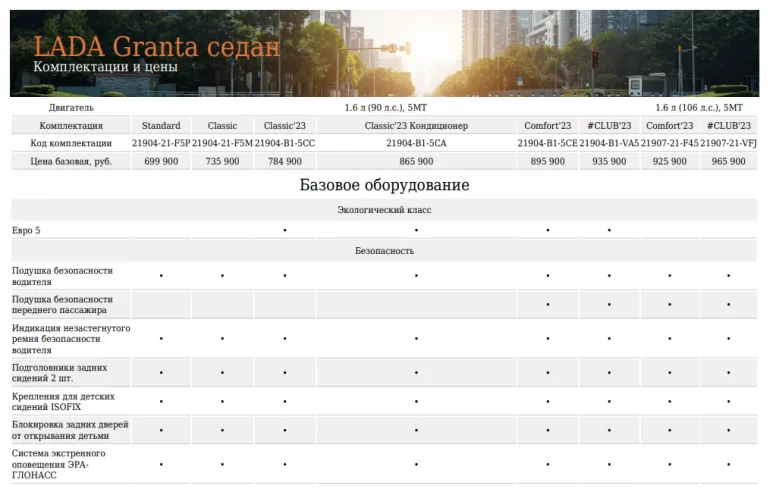Screen dimensions: 770x495
Task: Select the price "865 900"
Action: click(x=416, y=162)
